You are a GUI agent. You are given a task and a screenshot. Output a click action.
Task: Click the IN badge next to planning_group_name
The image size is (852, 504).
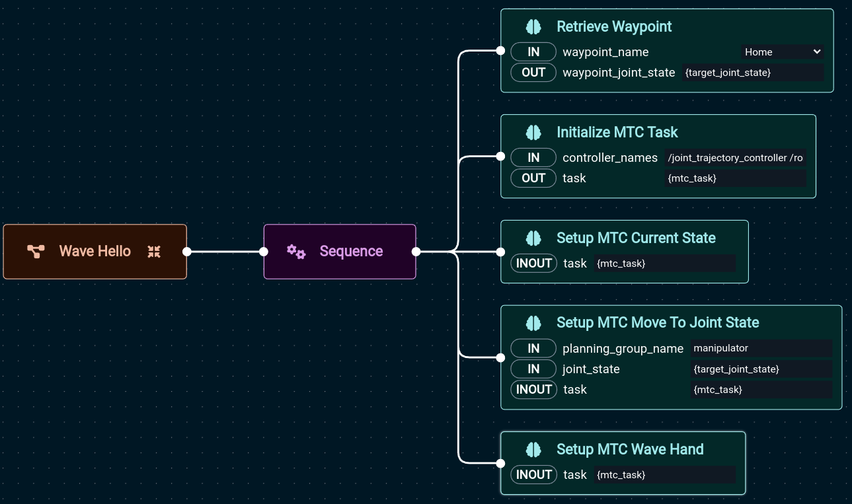(x=533, y=348)
